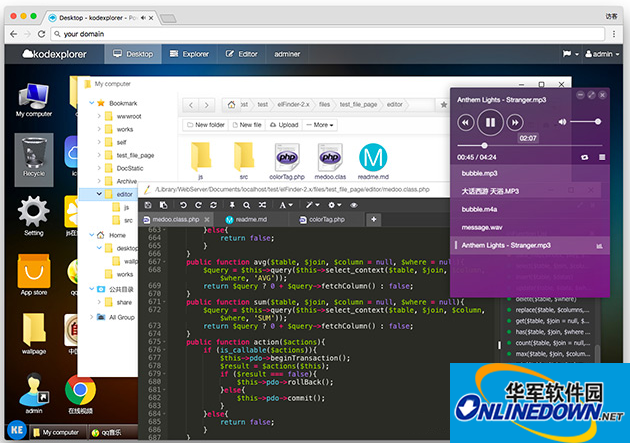Open the admin user dropdown
Image resolution: width=630 pixels, height=443 pixels.
click(602, 54)
